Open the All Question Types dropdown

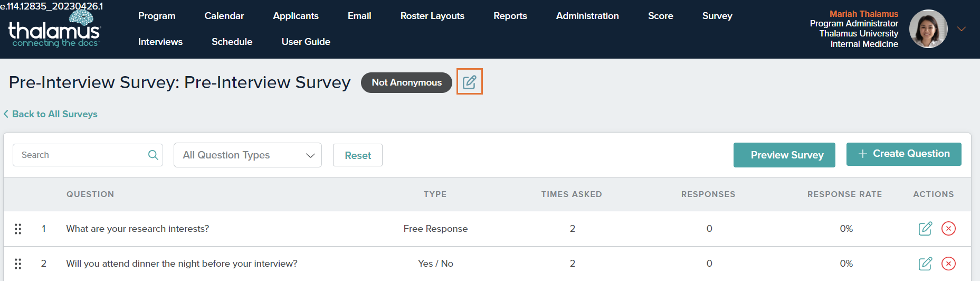click(x=248, y=155)
